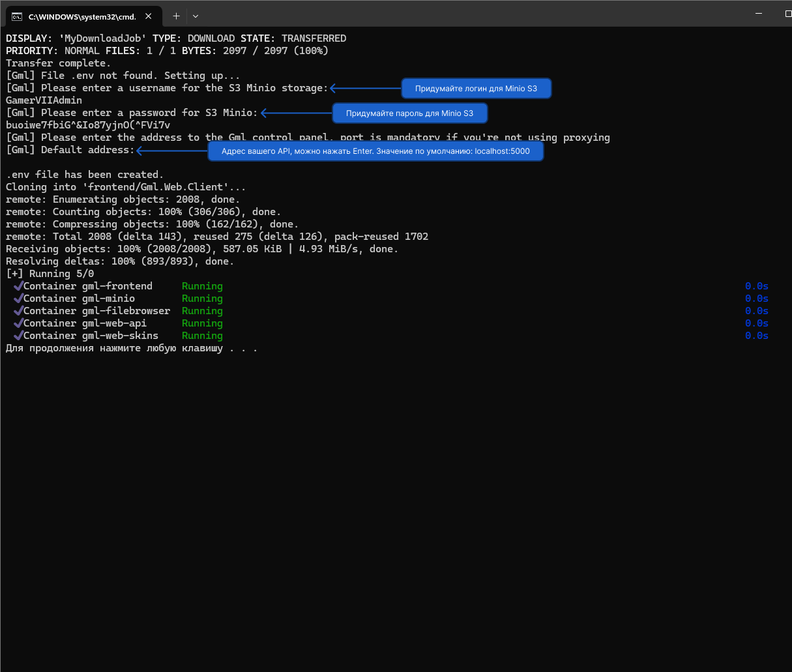
Task: Open a new terminal tab with plus button
Action: point(176,16)
